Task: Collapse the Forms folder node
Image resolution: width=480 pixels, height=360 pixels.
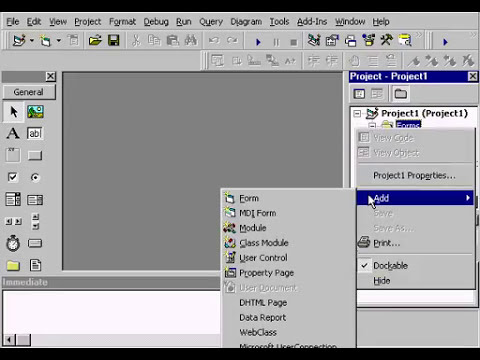Action: [x=372, y=126]
